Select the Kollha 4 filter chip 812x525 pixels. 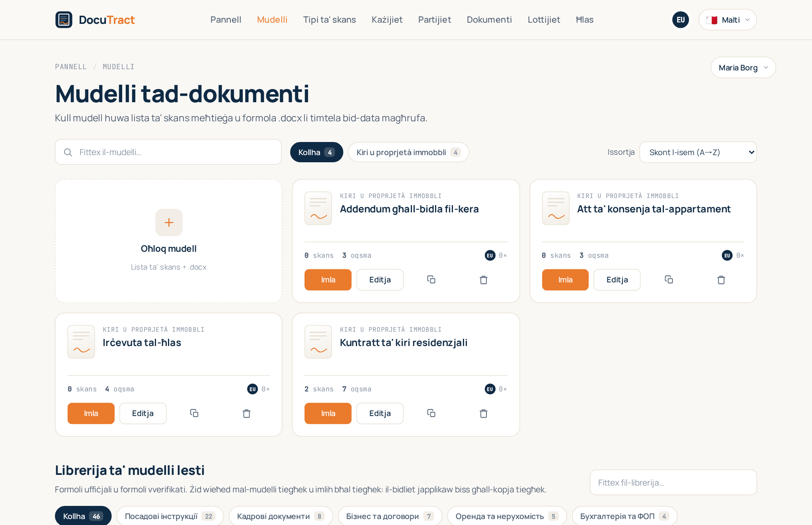(316, 152)
